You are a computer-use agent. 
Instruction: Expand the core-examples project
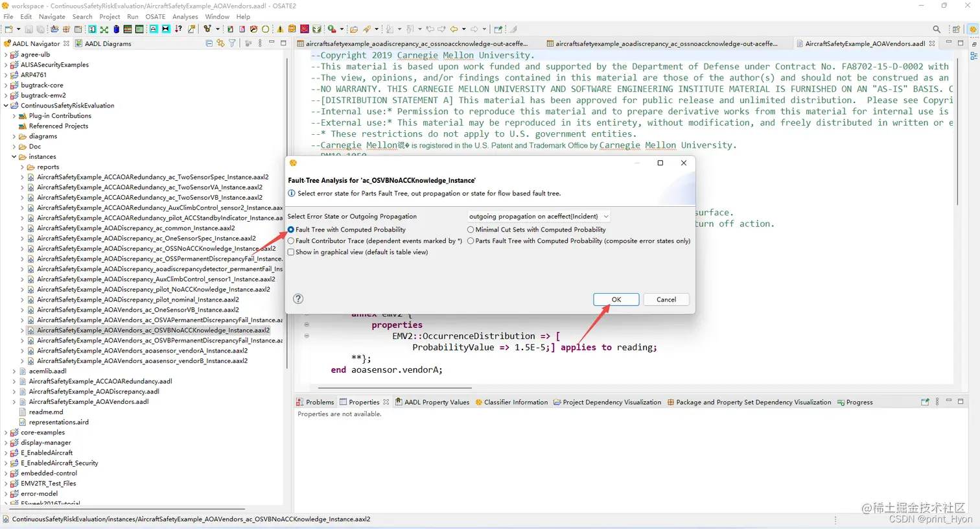6,432
